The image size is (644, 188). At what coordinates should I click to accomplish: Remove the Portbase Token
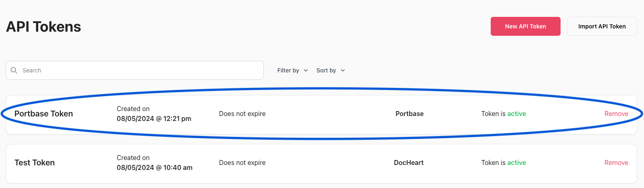616,114
